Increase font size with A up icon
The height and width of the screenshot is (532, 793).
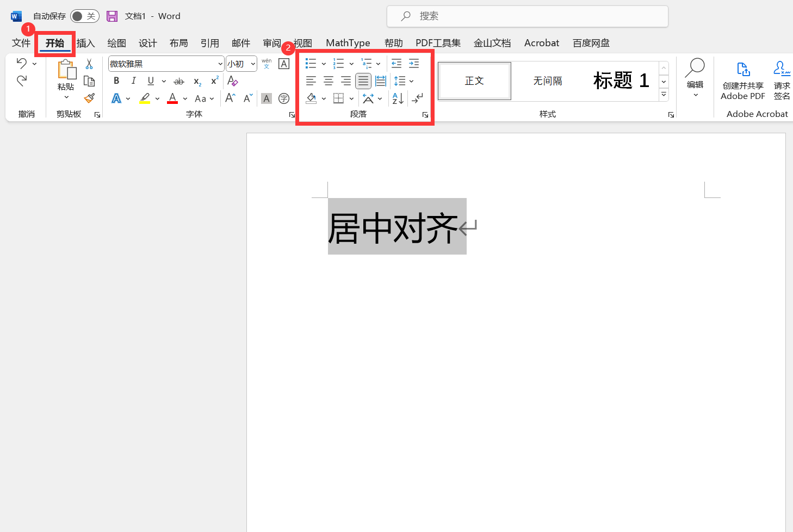pos(231,98)
